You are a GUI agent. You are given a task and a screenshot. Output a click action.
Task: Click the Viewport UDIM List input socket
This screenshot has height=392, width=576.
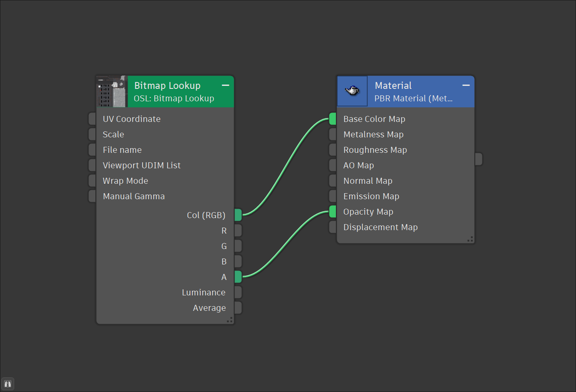pos(92,165)
